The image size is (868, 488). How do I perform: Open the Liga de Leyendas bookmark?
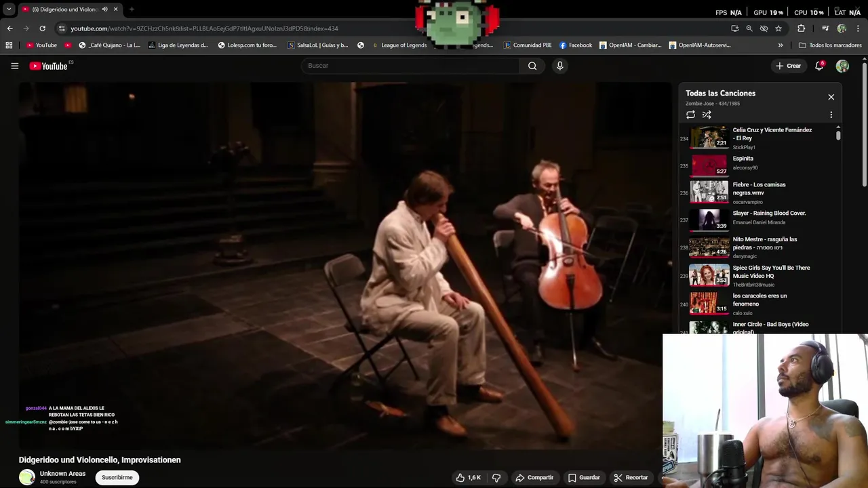(x=178, y=45)
